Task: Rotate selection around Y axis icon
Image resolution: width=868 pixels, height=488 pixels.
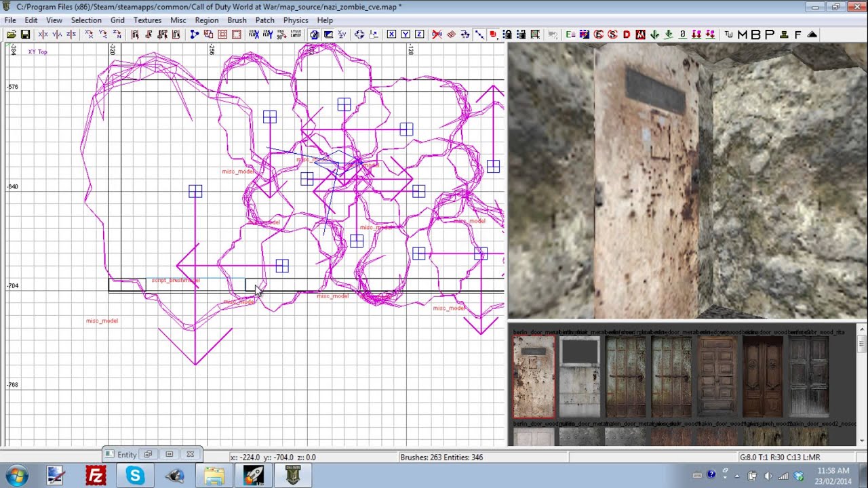Action: coord(102,35)
